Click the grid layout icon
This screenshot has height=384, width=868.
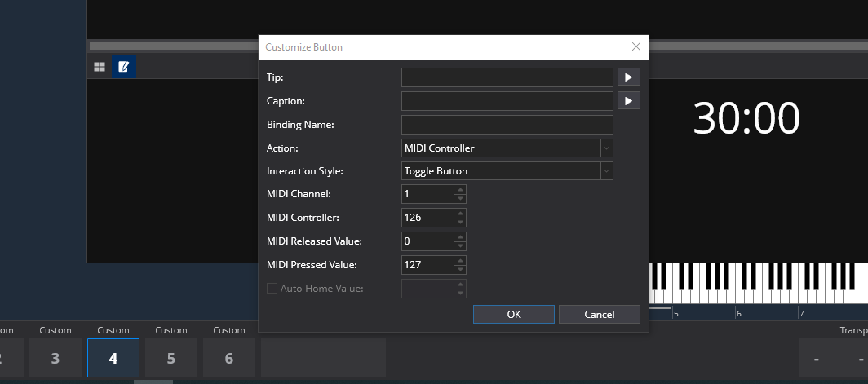pyautogui.click(x=100, y=67)
